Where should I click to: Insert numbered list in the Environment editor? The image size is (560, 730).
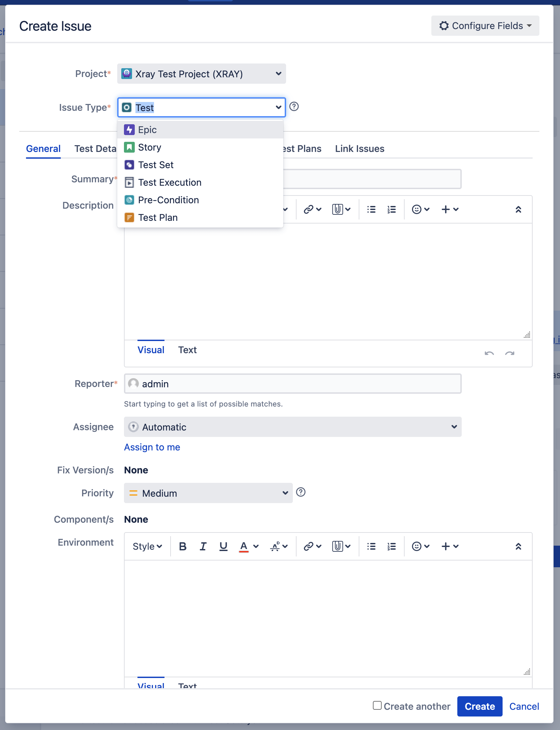click(391, 546)
